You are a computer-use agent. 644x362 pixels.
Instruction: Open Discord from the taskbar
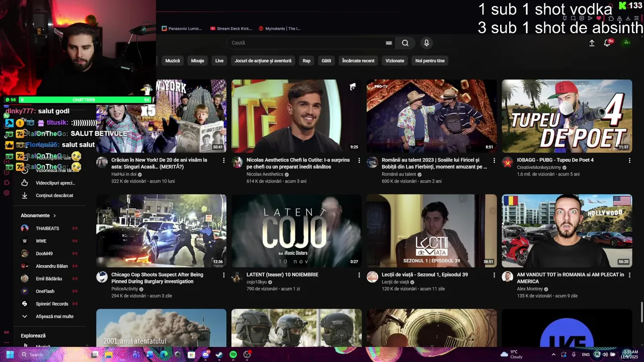tap(205, 354)
